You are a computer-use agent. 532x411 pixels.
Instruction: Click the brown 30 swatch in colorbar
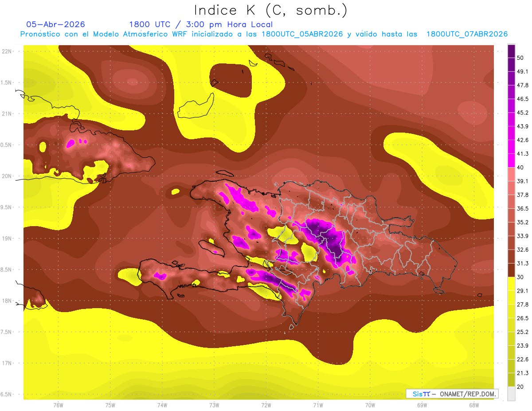511,270
